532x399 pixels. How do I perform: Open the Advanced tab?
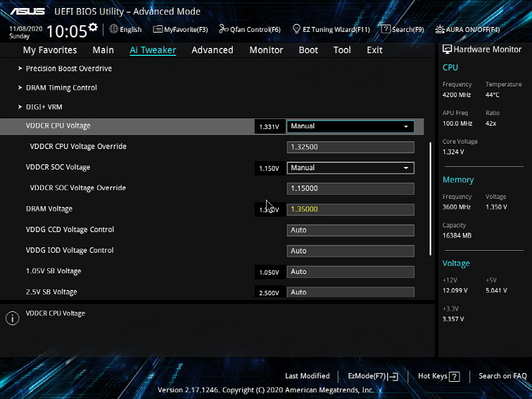click(212, 51)
